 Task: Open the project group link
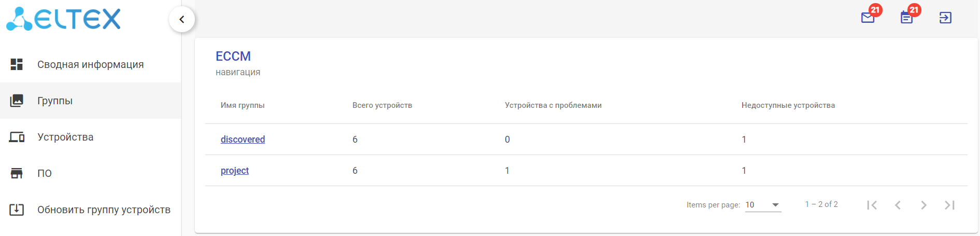click(235, 170)
